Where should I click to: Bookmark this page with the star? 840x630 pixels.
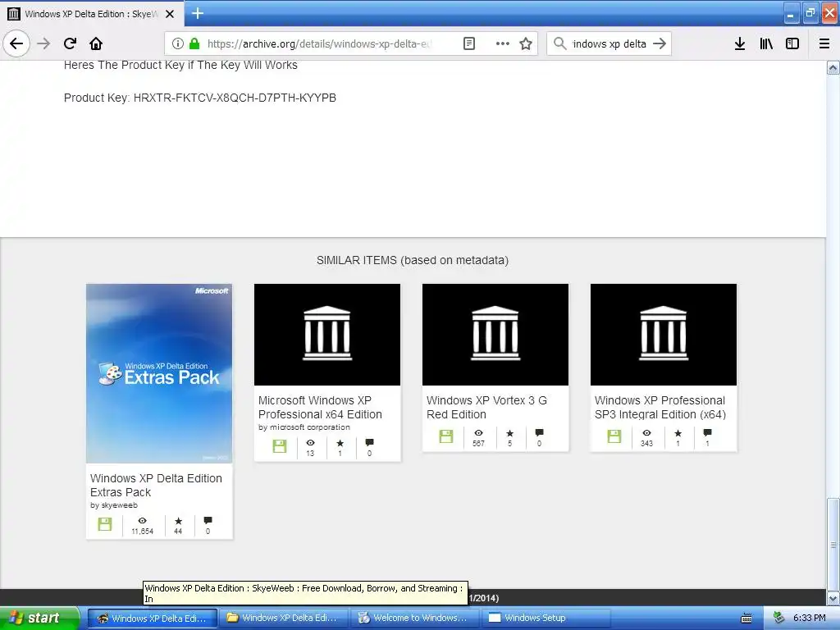tap(526, 43)
